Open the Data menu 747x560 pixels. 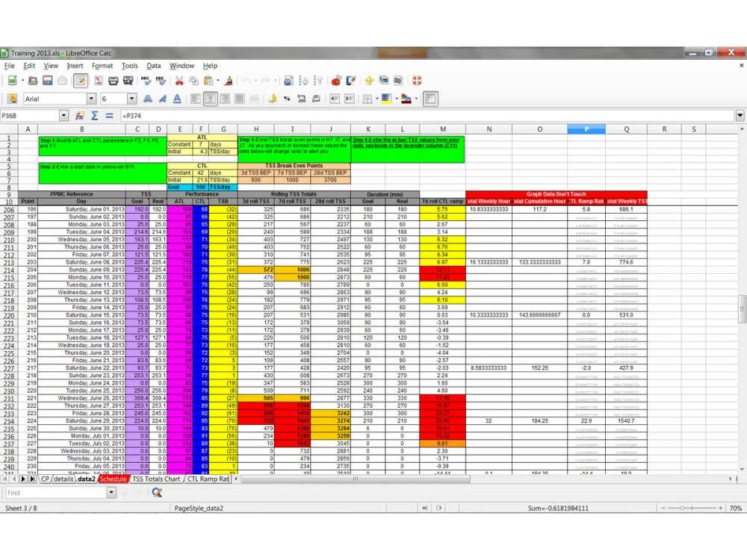153,66
